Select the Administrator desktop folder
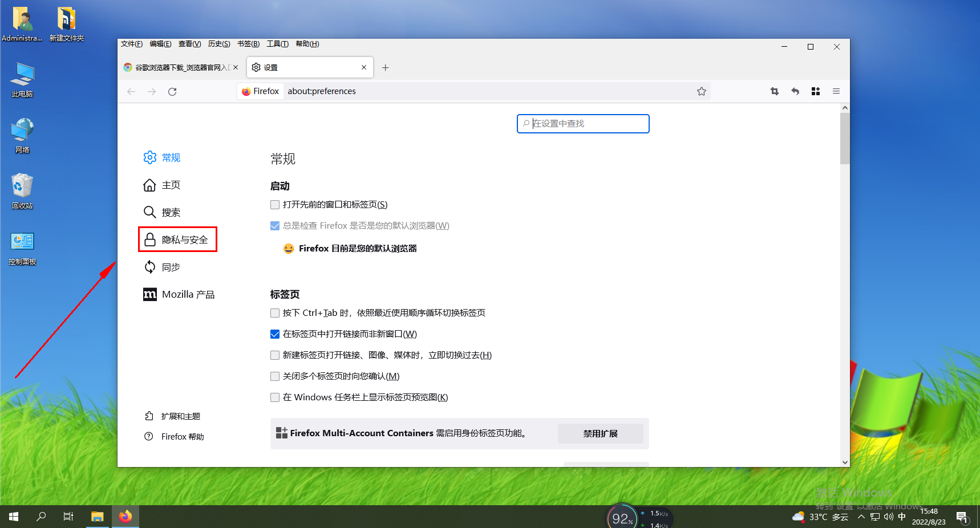Screen dimensions: 980x528 (22, 24)
